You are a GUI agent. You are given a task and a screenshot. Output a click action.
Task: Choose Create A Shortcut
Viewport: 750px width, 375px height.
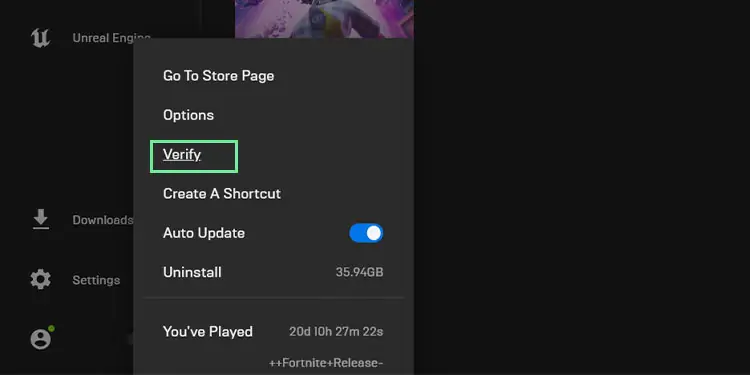tap(222, 194)
